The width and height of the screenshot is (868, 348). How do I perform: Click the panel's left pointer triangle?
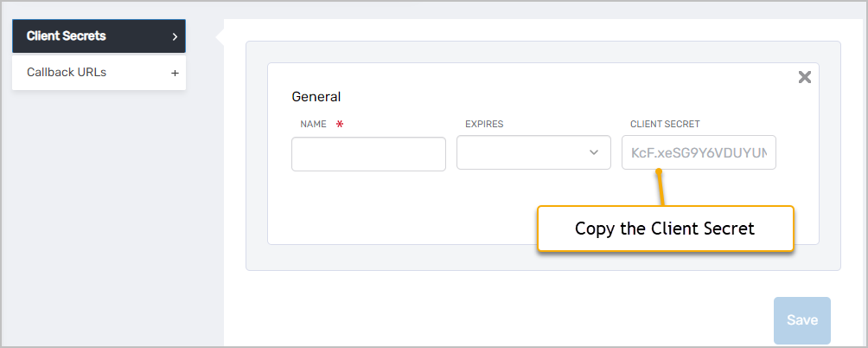coord(220,36)
